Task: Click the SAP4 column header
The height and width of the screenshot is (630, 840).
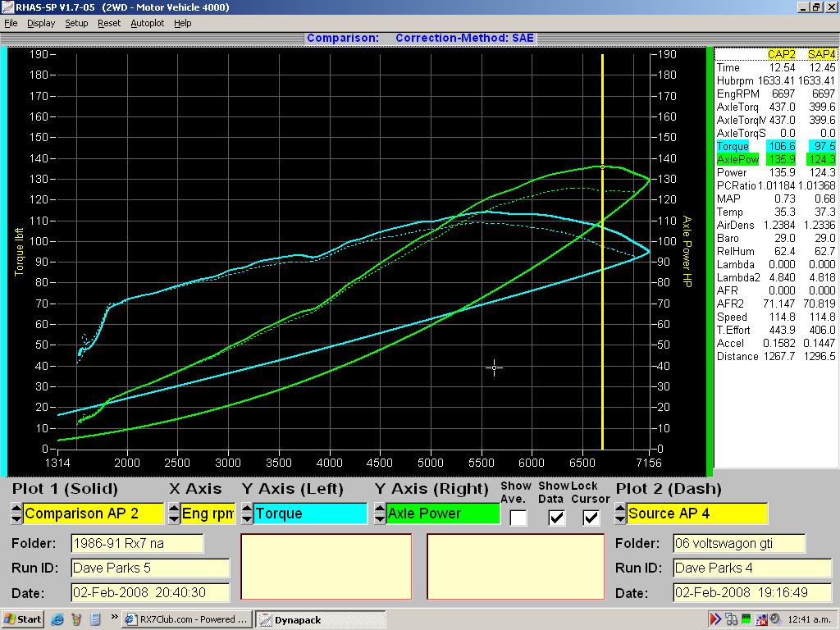Action: pyautogui.click(x=821, y=54)
